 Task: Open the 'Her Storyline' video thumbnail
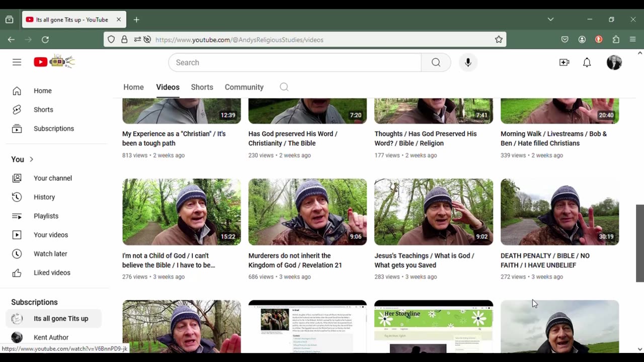[x=434, y=327]
